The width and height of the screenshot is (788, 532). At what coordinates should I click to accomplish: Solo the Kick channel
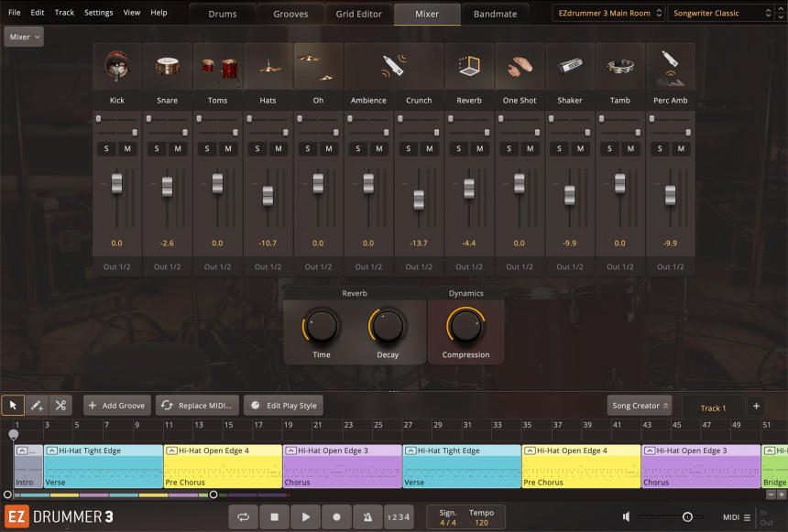tap(104, 147)
